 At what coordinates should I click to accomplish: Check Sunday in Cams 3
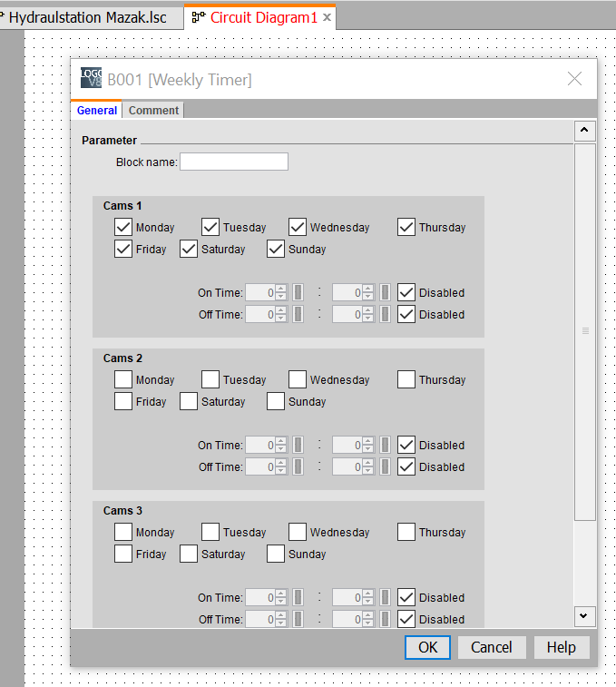click(276, 554)
